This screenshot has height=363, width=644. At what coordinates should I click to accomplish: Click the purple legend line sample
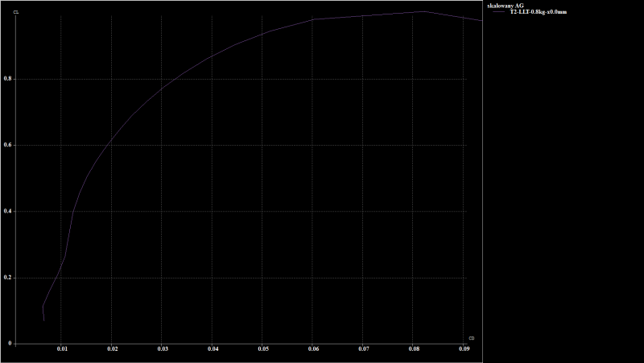[497, 13]
